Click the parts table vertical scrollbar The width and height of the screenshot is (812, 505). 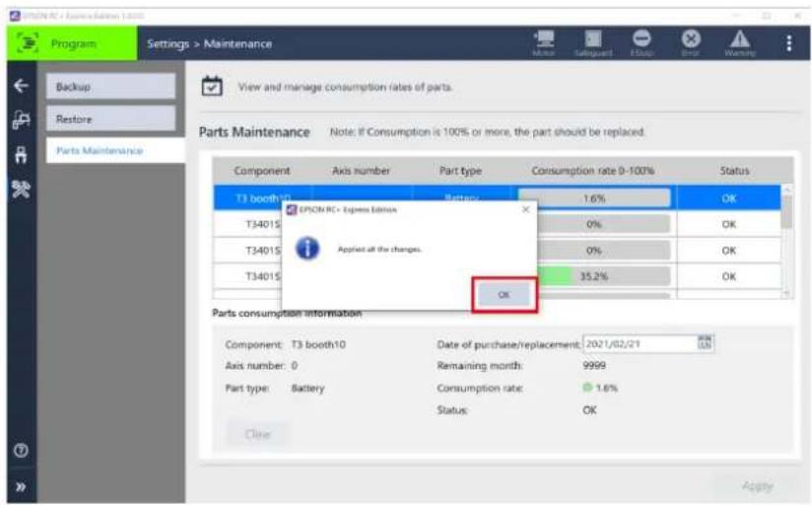coord(786,242)
